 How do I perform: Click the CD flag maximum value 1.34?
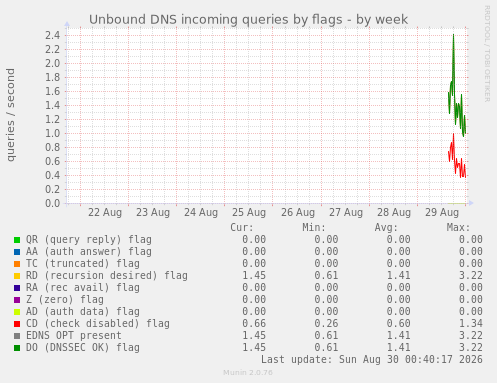point(471,324)
